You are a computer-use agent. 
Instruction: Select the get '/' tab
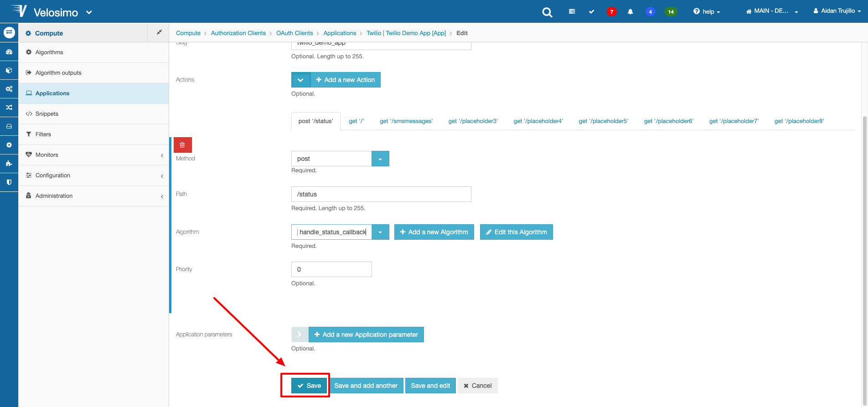coord(356,121)
